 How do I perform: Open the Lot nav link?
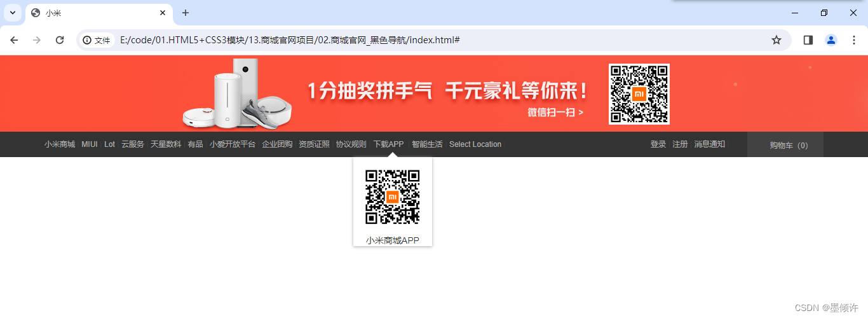click(110, 144)
